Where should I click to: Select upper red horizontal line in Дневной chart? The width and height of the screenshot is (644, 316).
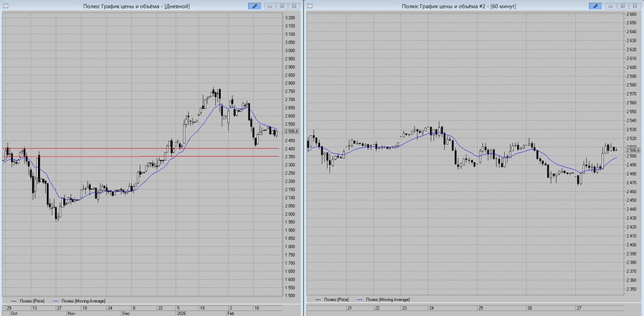(140, 148)
